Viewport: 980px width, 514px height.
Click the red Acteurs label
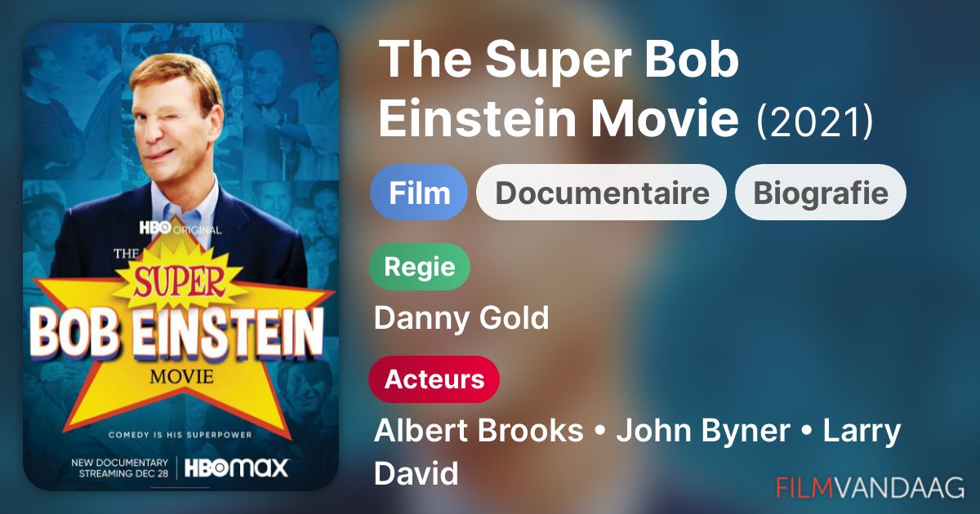pyautogui.click(x=434, y=379)
